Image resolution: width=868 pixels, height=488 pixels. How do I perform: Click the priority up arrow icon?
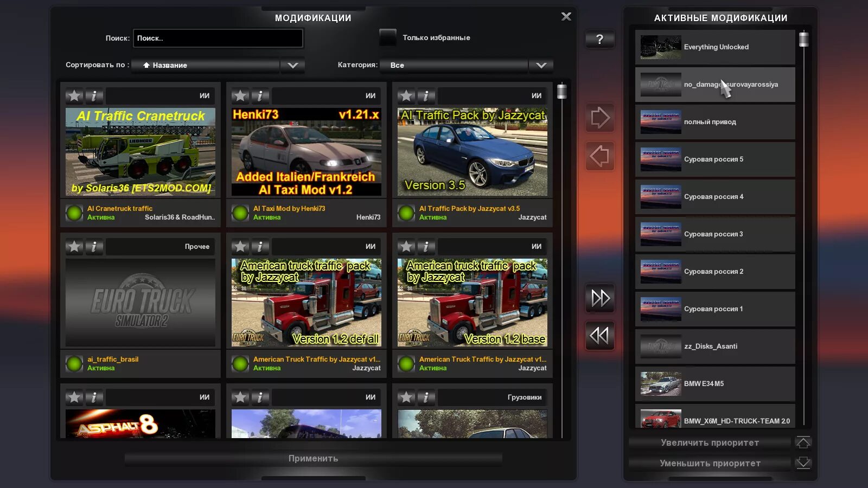coord(803,442)
